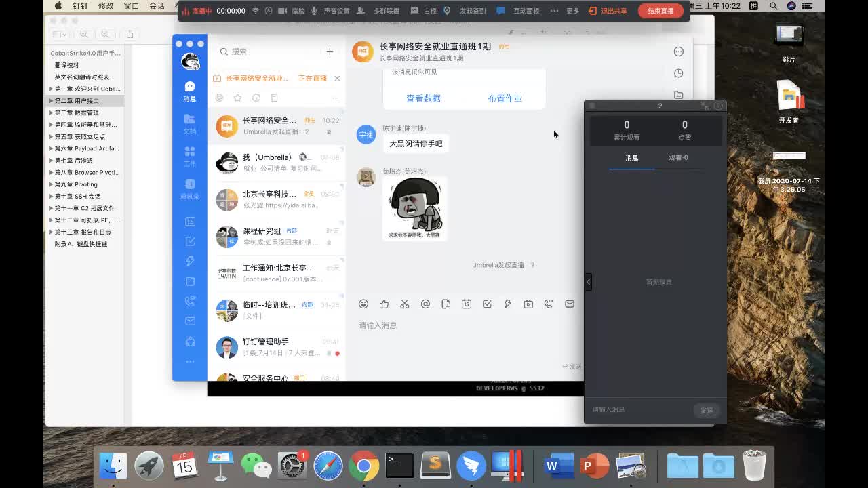The image size is (868, 488).
Task: Open the to-do checkmark icon in DingTalk sidebar
Action: tap(190, 241)
